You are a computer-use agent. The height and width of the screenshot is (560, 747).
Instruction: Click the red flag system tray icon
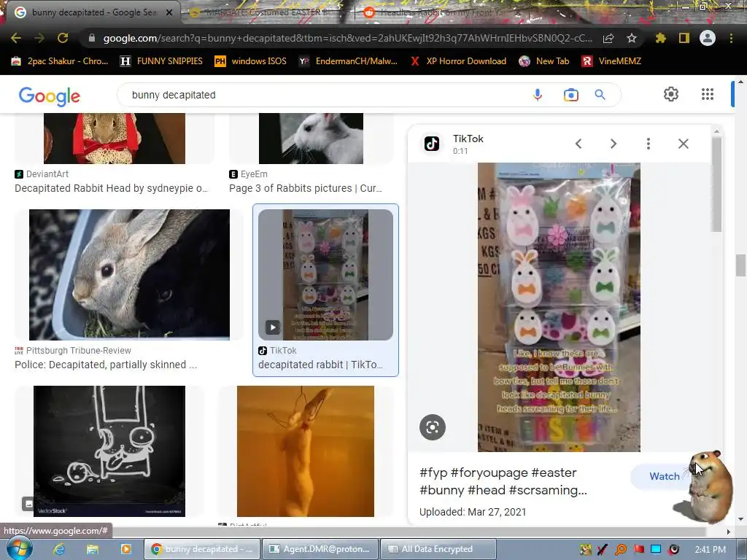(638, 549)
